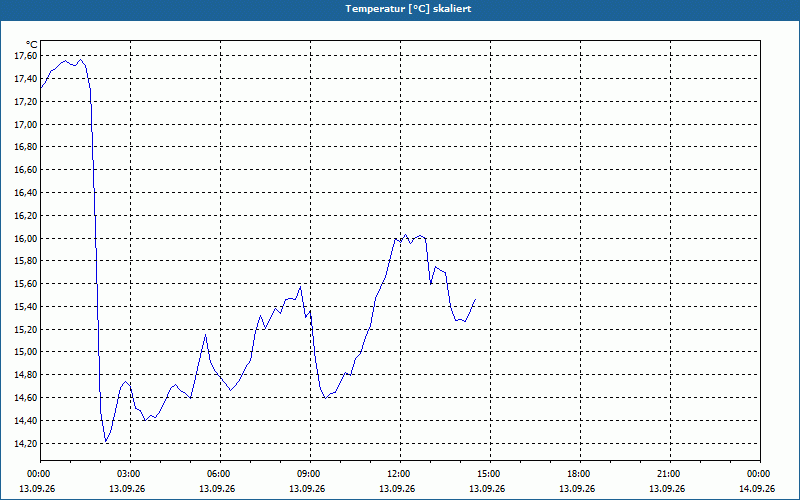The width and height of the screenshot is (800, 500).
Task: Click the '15,20' axis label
Action: click(x=26, y=330)
